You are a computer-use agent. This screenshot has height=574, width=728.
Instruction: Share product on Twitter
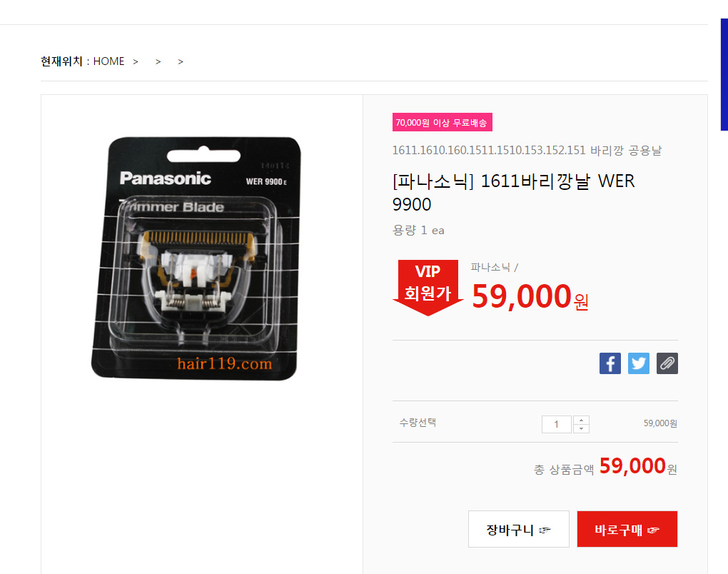639,363
